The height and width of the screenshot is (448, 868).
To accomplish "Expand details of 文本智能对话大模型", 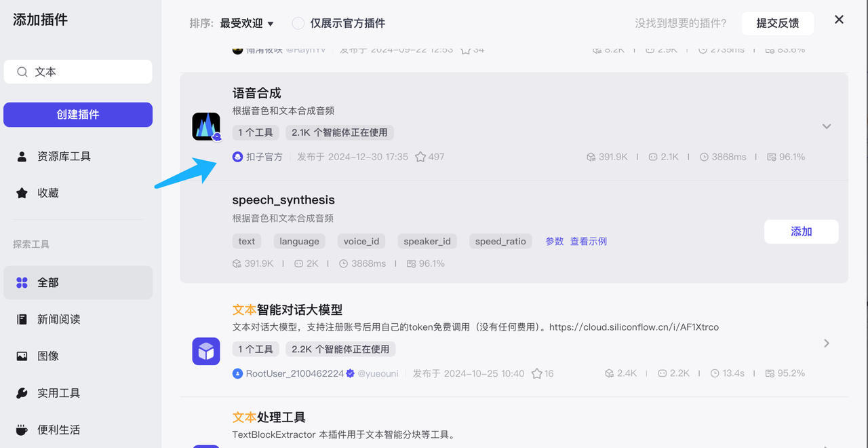I will (x=827, y=343).
